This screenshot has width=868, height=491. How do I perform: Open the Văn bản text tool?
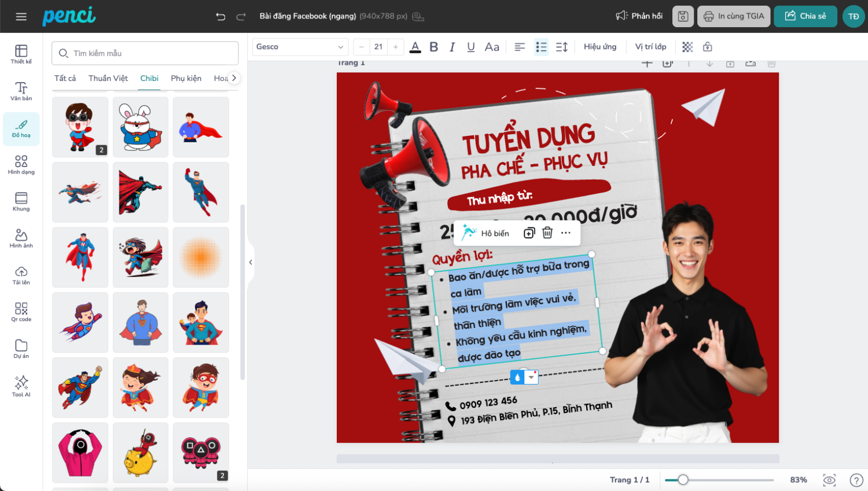point(21,91)
